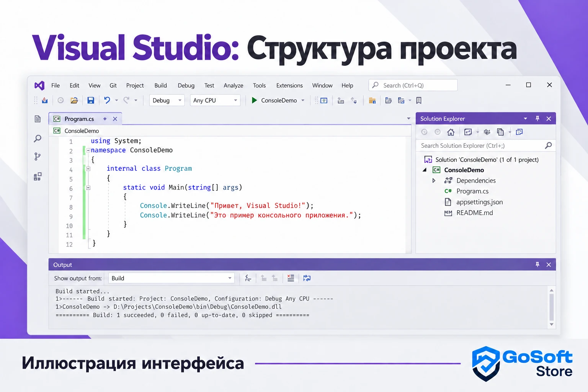Open the Search magnifier in left sidebar
Viewport: 588px width, 392px height.
38,139
